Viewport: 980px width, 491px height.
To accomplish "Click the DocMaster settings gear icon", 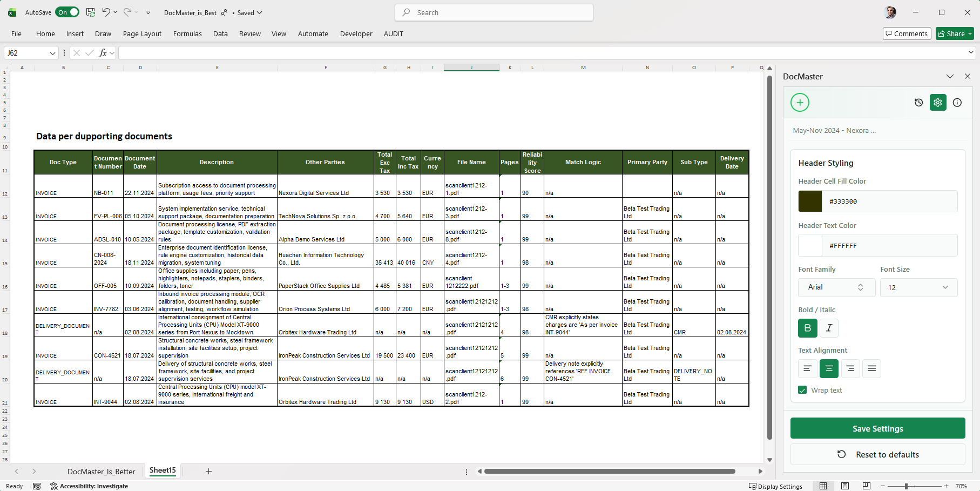I will click(x=938, y=103).
